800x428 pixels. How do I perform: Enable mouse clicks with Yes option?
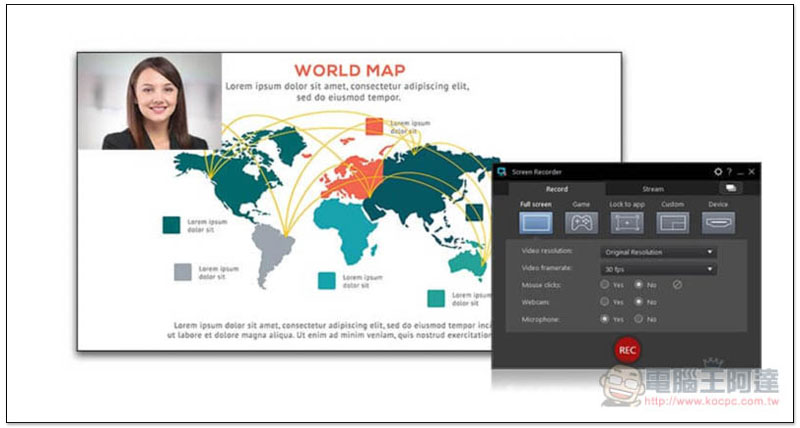point(605,285)
